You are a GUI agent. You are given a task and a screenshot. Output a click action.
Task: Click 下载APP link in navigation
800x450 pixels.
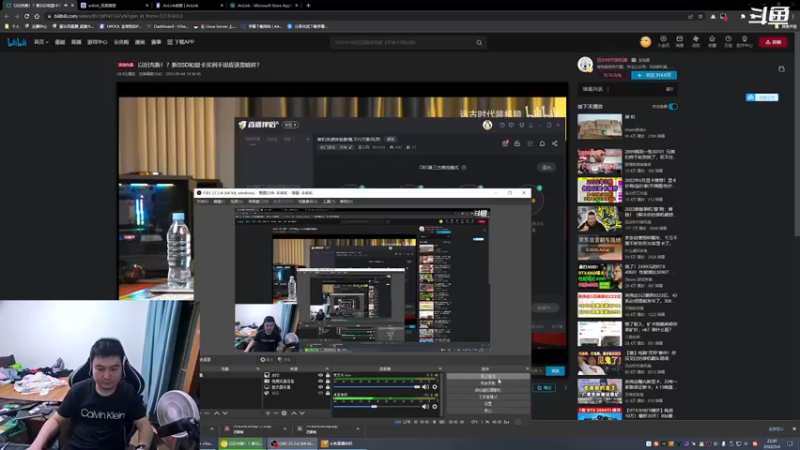click(x=181, y=42)
